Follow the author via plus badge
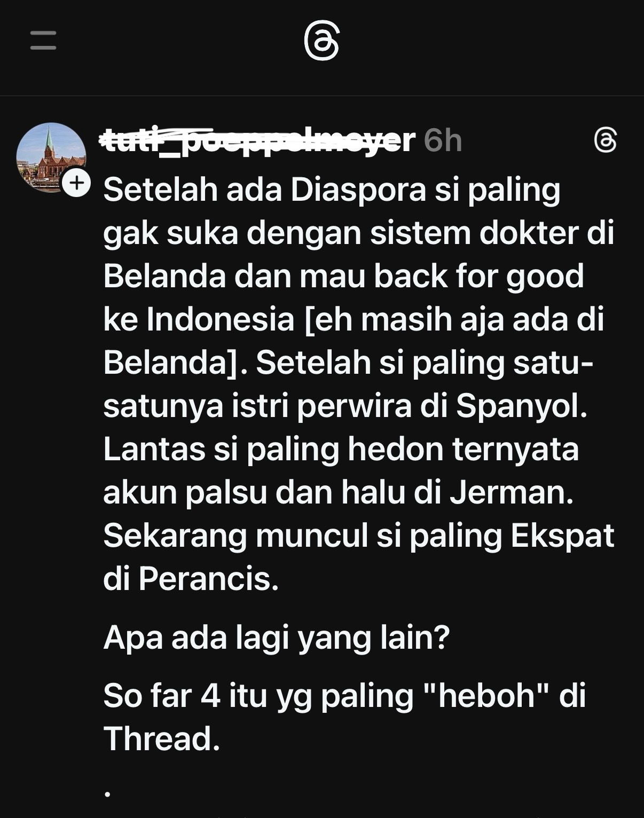644x818 pixels. (77, 183)
